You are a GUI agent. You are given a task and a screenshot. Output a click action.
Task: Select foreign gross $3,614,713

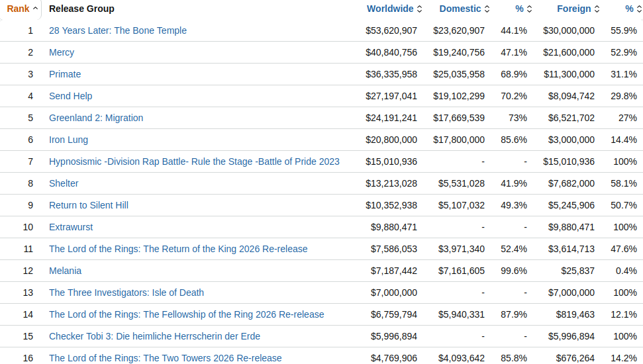(x=571, y=249)
